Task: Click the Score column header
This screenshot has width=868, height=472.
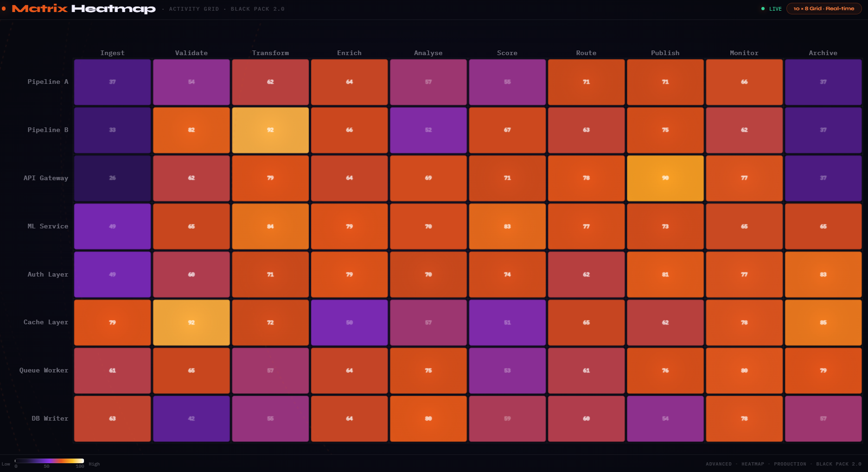Action: pos(507,53)
